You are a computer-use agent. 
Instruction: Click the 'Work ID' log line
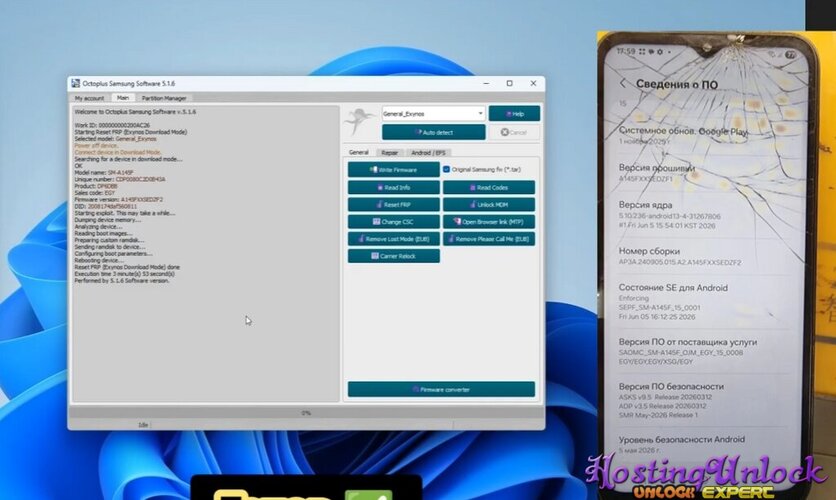pyautogui.click(x=112, y=125)
